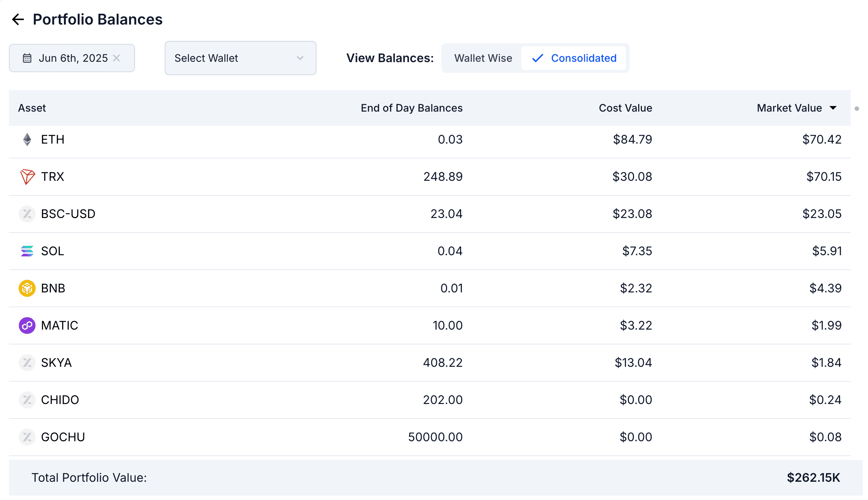Click the MATIC asset icon
This screenshot has width=868, height=500.
point(27,326)
